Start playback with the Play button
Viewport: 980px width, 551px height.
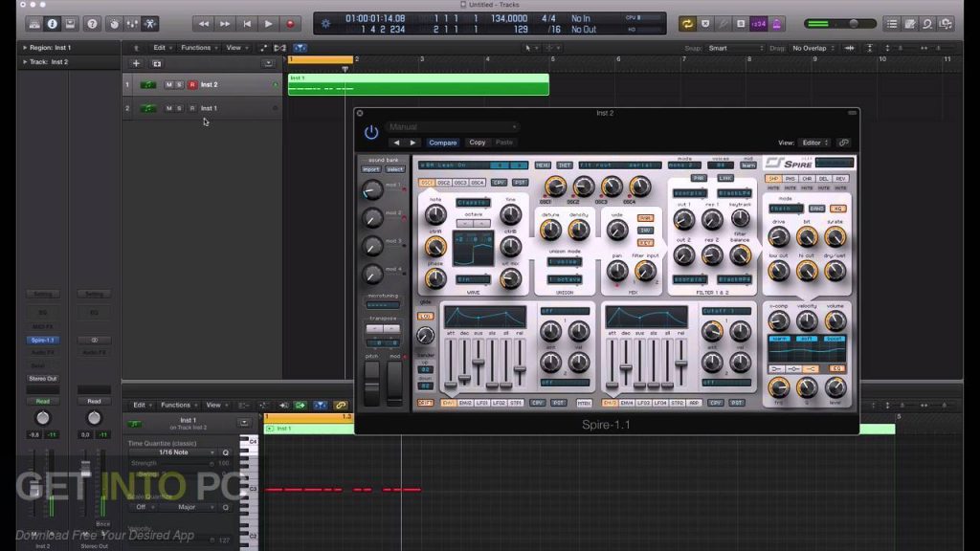pyautogui.click(x=268, y=24)
